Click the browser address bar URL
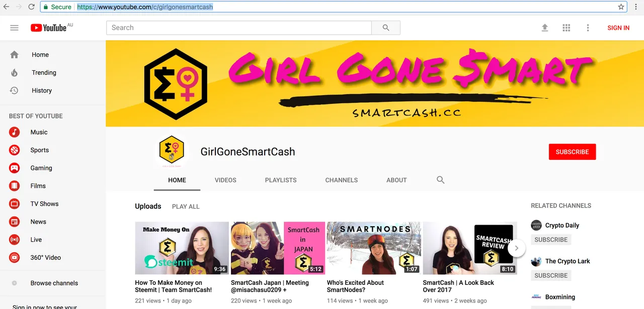Viewport: 644px width, 309px height. pos(145,7)
